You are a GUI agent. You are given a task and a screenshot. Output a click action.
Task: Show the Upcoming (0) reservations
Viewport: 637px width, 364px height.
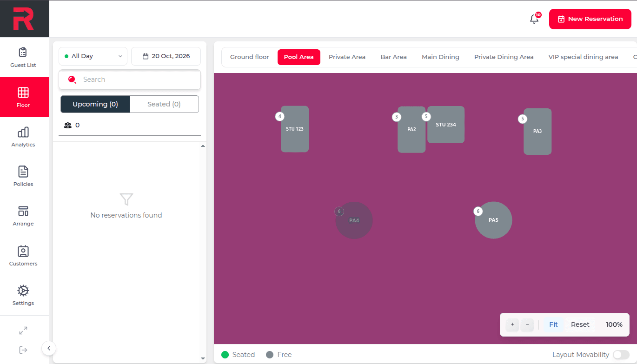click(x=95, y=104)
